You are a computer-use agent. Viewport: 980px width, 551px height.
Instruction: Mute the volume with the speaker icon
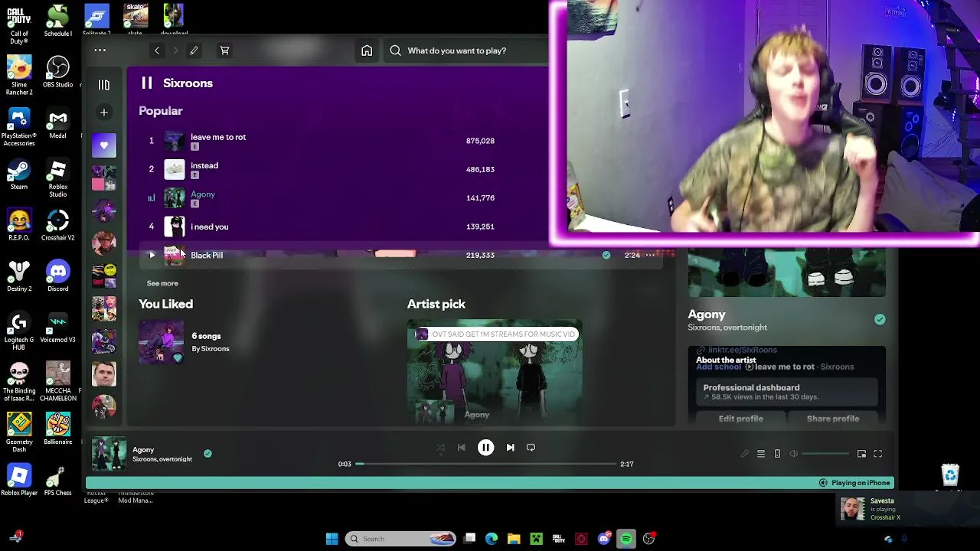point(793,454)
